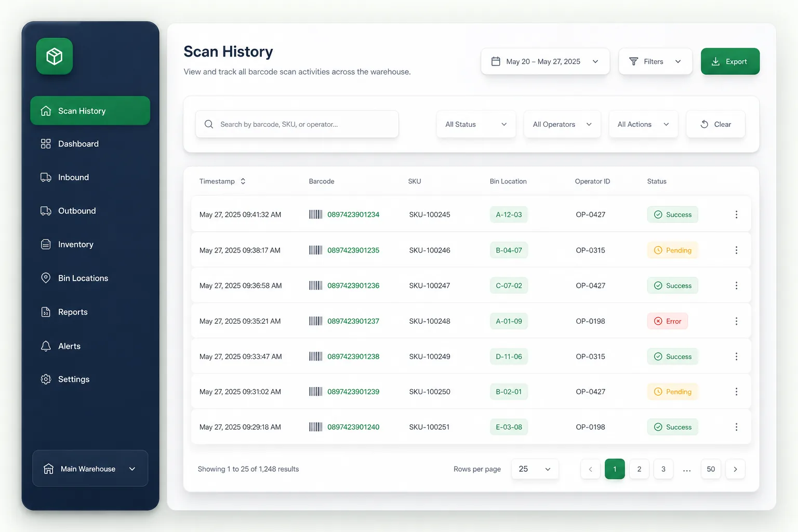This screenshot has width=798, height=532.
Task: Focus the barcode, SKU, or operator search field
Action: point(297,124)
